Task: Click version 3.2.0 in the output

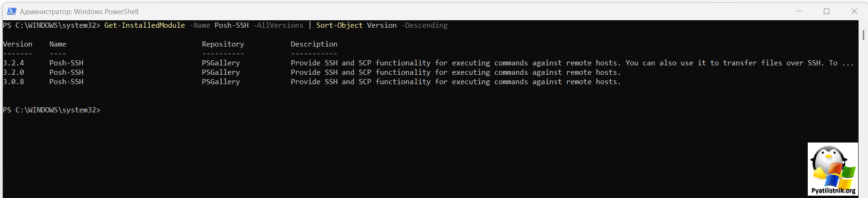Action: 14,72
